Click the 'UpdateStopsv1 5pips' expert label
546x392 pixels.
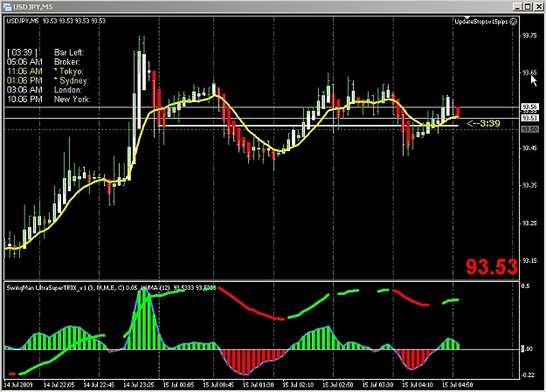coord(481,22)
